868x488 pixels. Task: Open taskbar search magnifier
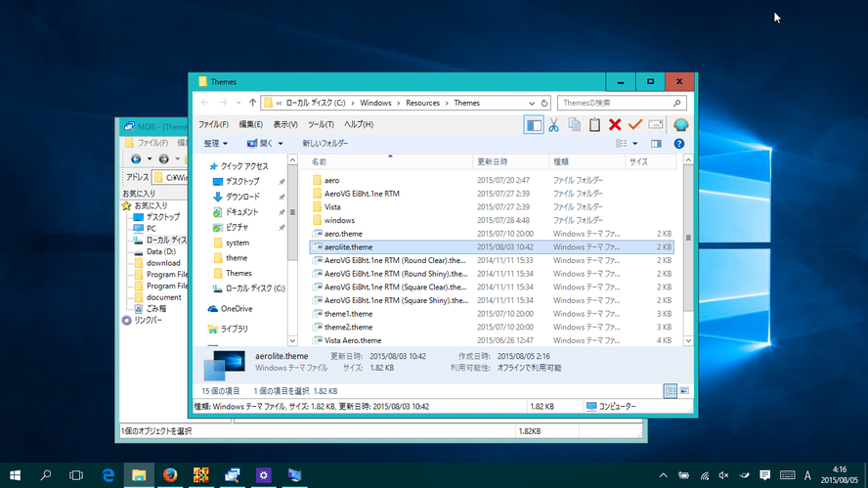(46, 475)
